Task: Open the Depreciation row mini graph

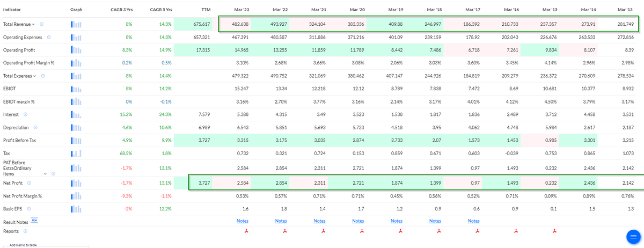Action: (77, 127)
